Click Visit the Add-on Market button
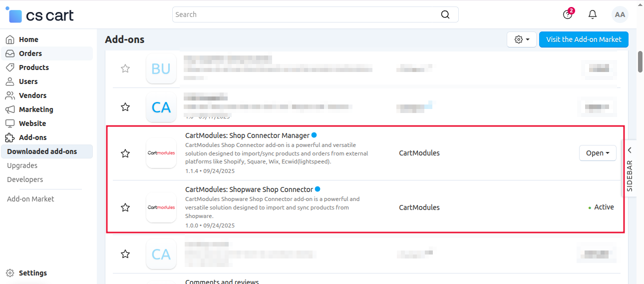This screenshot has height=284, width=644. [584, 39]
